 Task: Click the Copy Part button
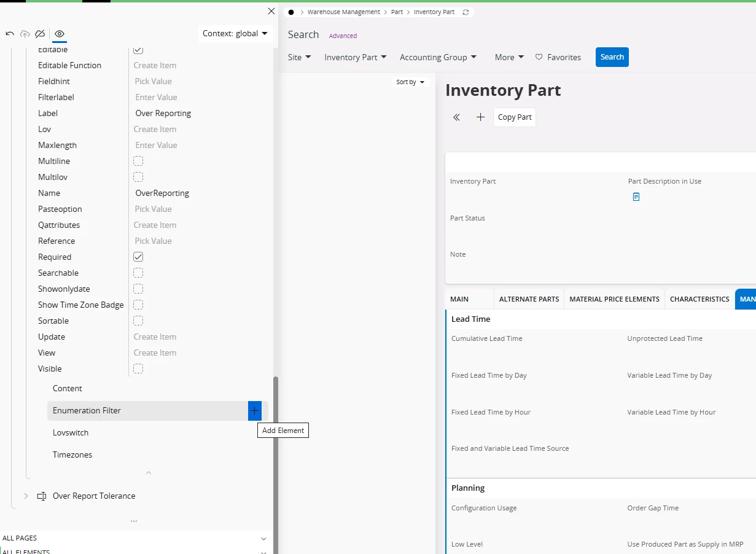[x=515, y=117]
